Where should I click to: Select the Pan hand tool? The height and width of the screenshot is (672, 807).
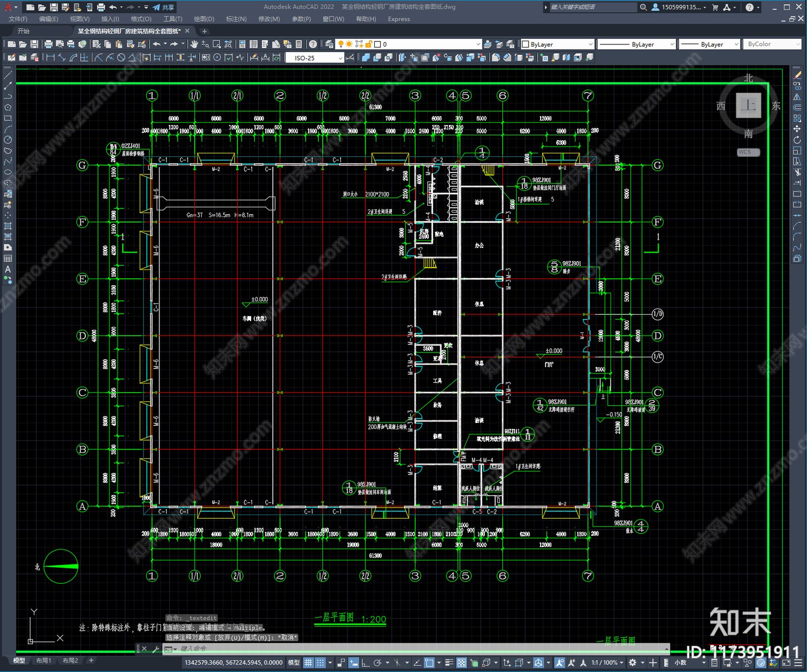[x=194, y=44]
